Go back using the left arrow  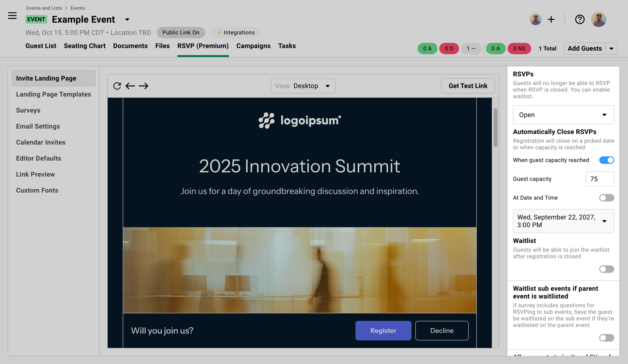pos(130,86)
